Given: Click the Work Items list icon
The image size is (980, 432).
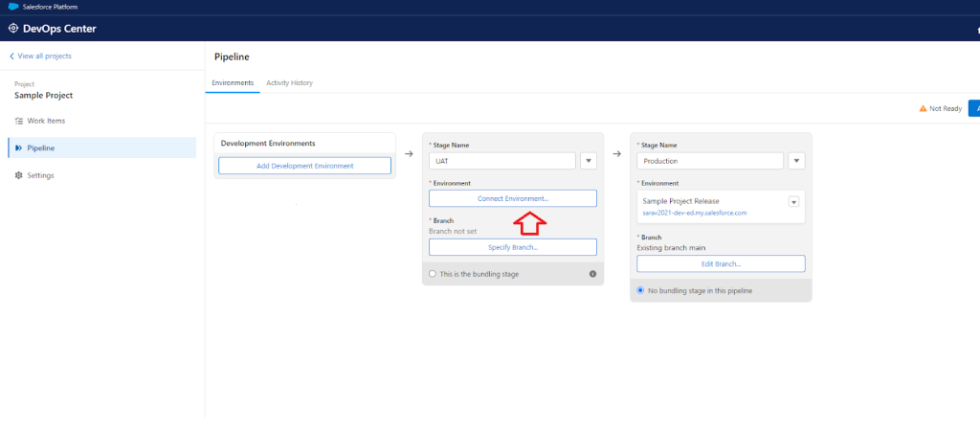Looking at the screenshot, I should coord(19,121).
